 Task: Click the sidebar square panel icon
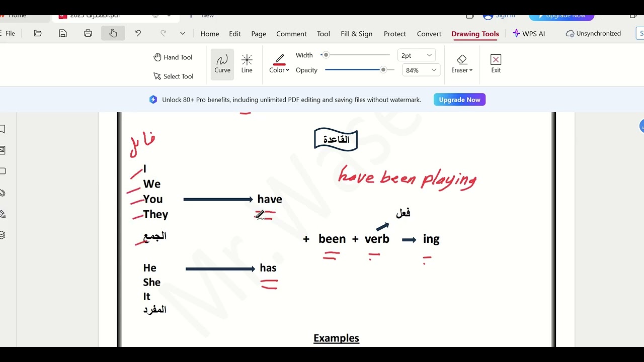pos(2,171)
